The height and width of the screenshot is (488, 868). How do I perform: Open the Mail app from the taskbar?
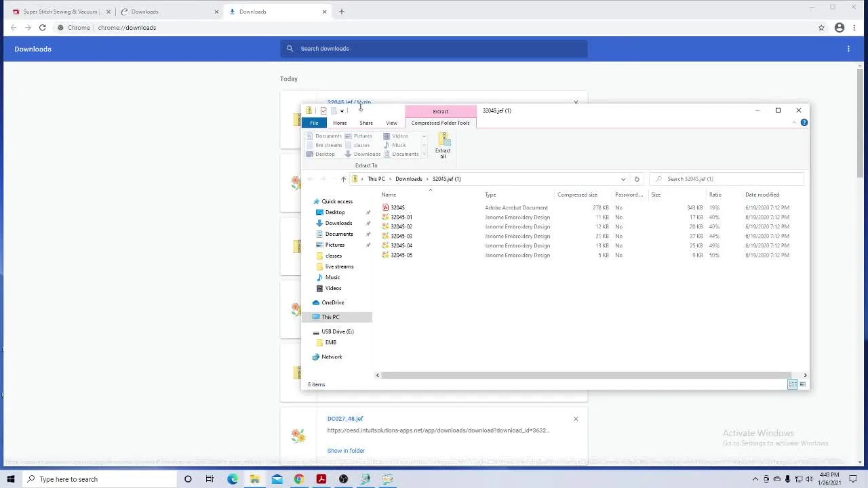[277, 479]
